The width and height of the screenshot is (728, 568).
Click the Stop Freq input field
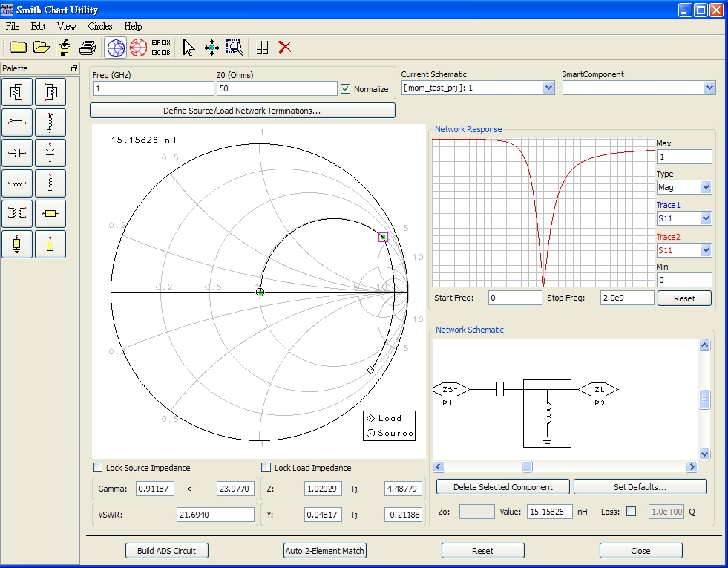tap(627, 298)
